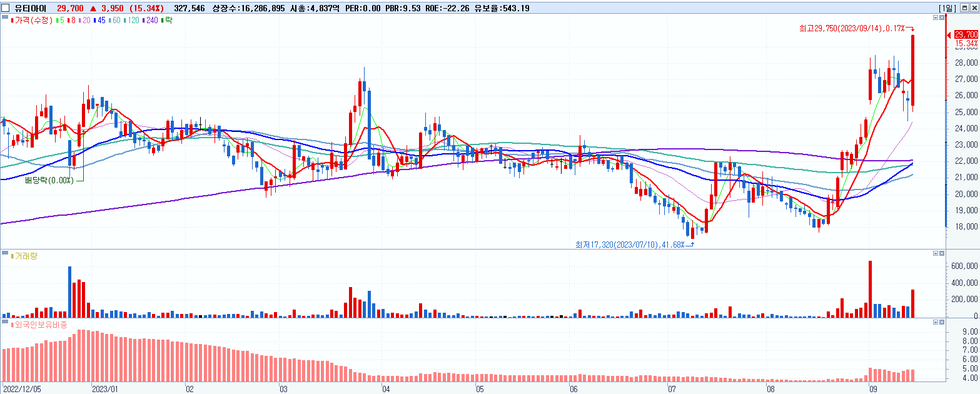Screen dimensions: 980x394
Task: Click the 9.00 foreign ownership axis label
Action: pos(970,331)
